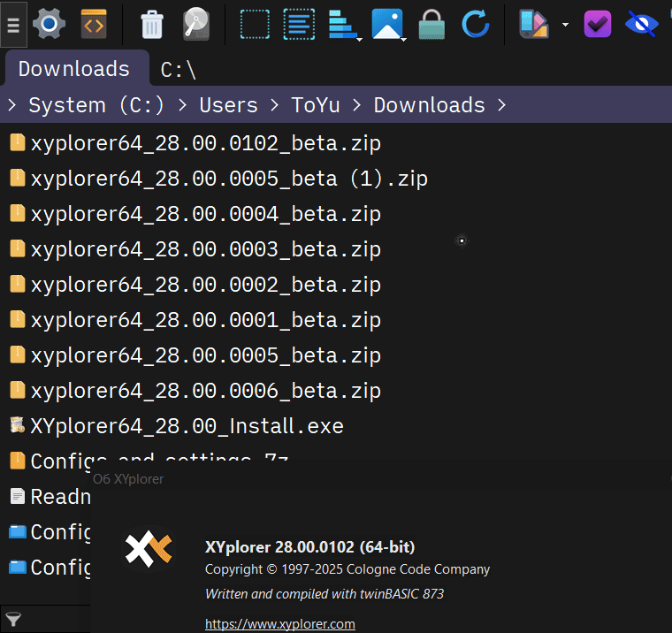Screen dimensions: 672x633
Task: Click System (C:) in the breadcrumb
Action: coord(96,105)
